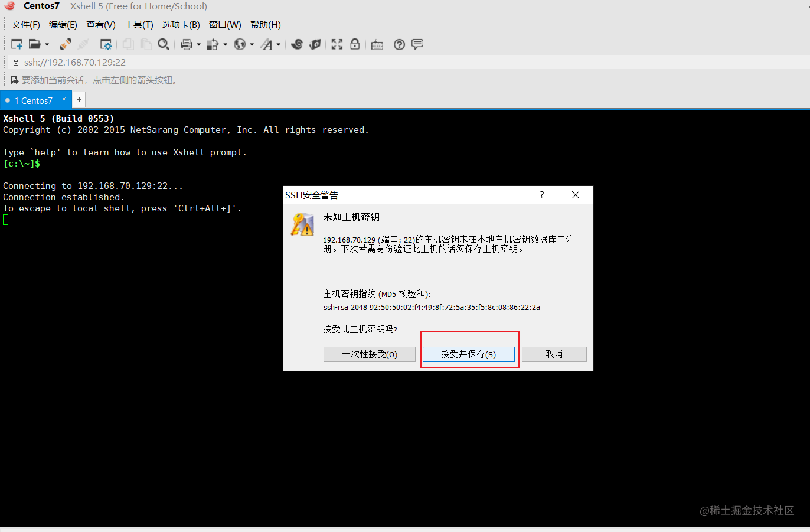Click the add-session arrow icon in hint bar
The height and width of the screenshot is (532, 810).
pyautogui.click(x=15, y=80)
